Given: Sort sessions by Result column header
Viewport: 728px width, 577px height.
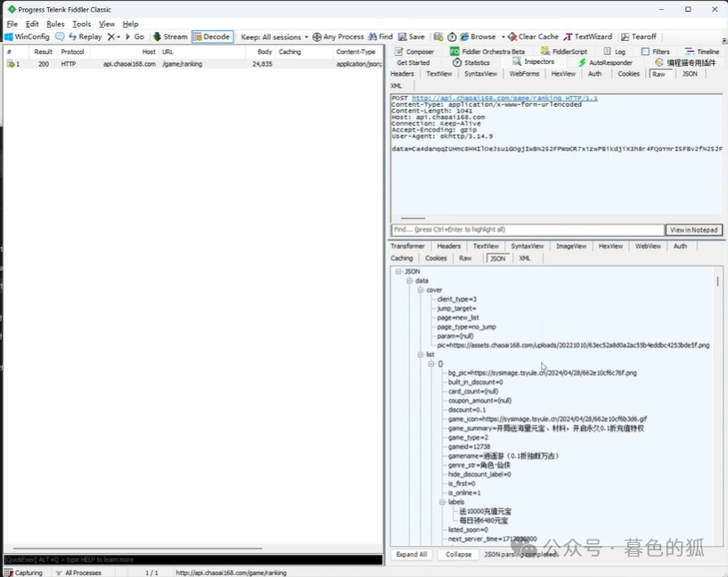Looking at the screenshot, I should [x=43, y=52].
